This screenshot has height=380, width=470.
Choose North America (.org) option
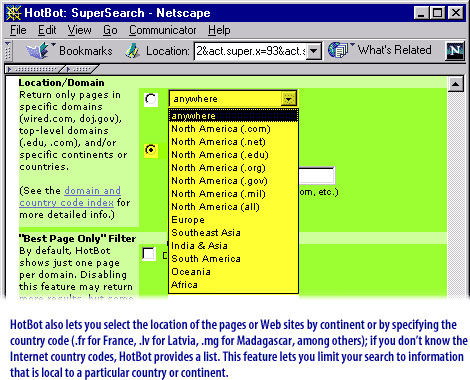pos(233,168)
